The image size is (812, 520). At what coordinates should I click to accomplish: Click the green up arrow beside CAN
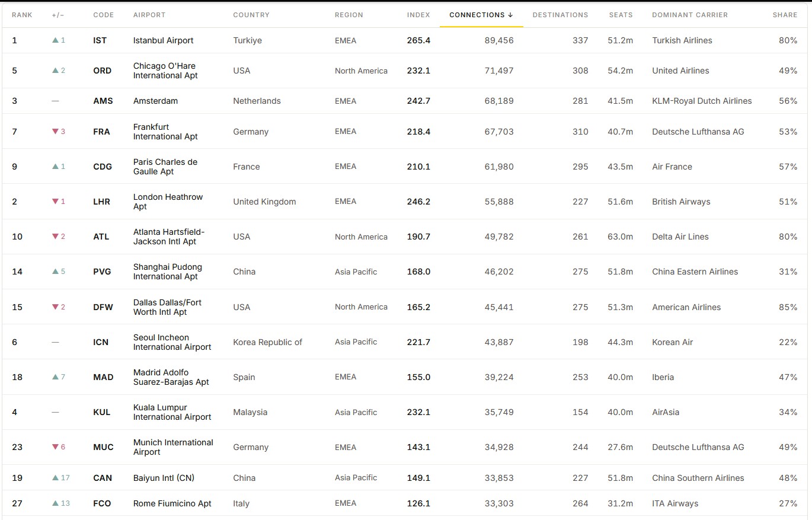click(55, 478)
